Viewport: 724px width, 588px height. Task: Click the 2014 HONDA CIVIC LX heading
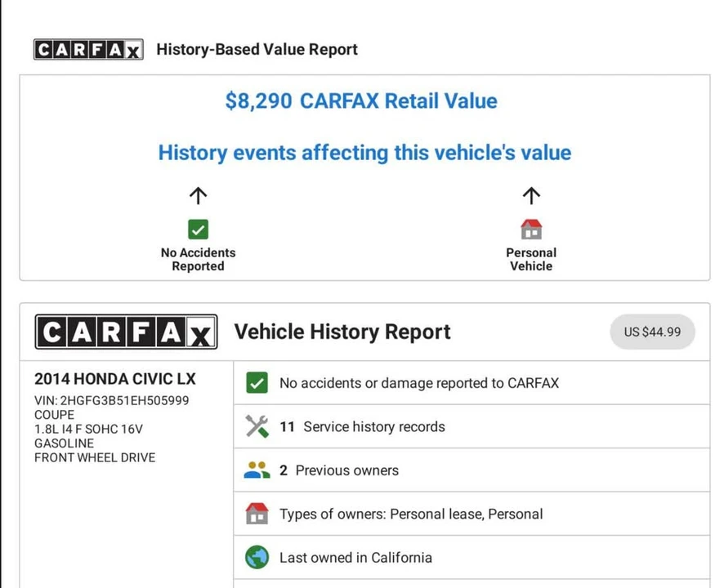(x=115, y=379)
